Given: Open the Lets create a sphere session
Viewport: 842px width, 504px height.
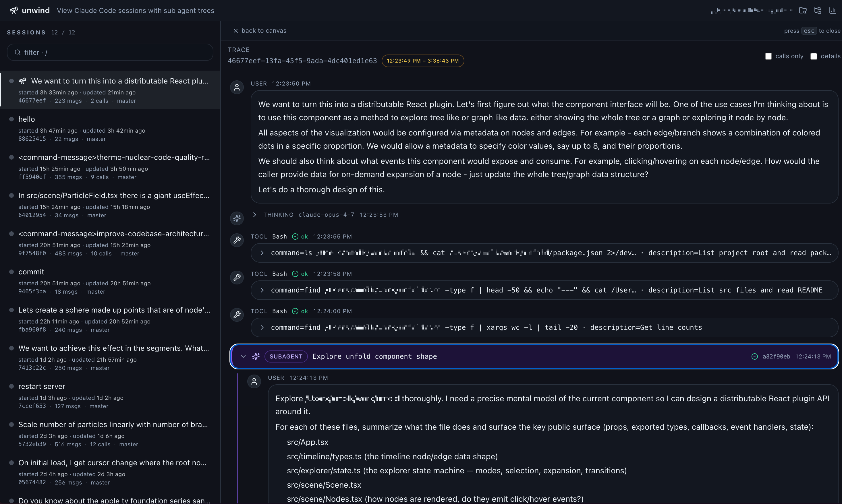Looking at the screenshot, I should coord(111,319).
